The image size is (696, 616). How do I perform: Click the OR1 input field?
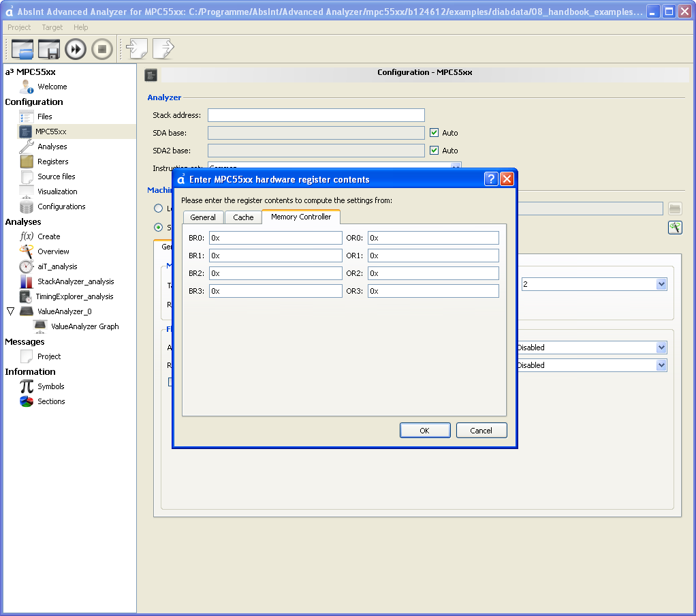433,256
